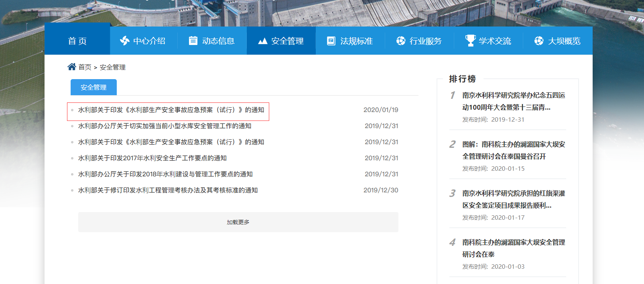
Task: Click the document icon beside 法规标准
Action: [331, 41]
